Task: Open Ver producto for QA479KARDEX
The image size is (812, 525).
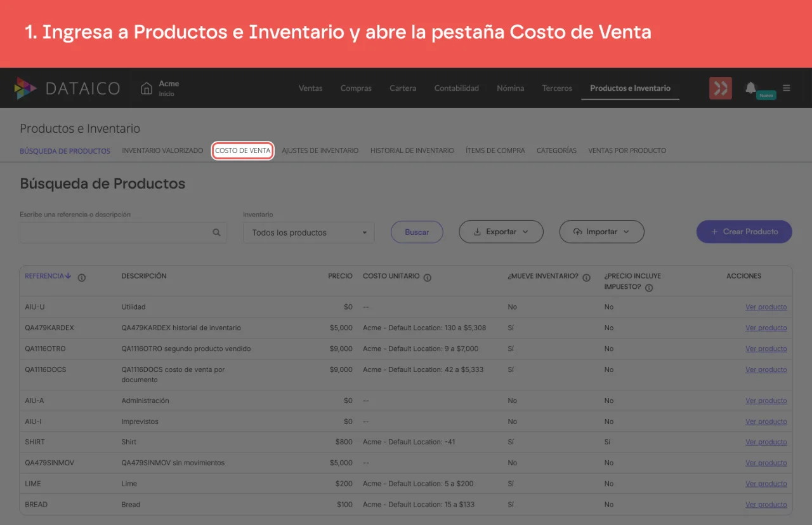Action: pyautogui.click(x=766, y=328)
